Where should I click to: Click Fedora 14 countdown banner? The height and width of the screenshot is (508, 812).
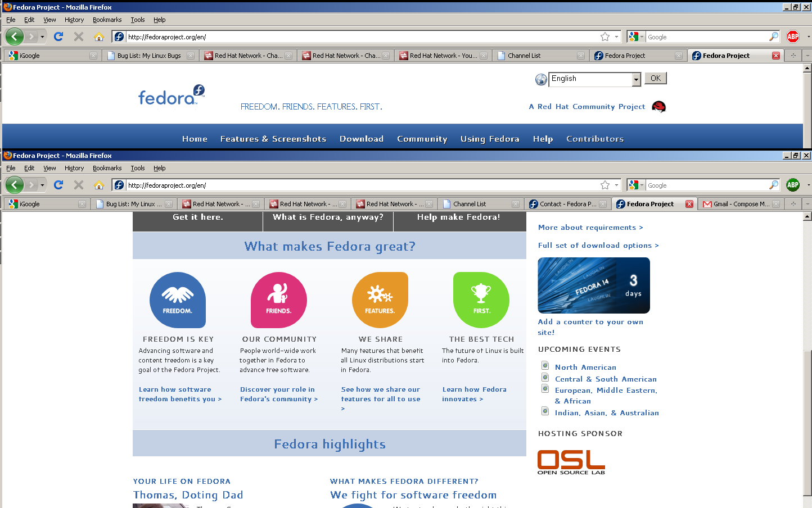(594, 285)
